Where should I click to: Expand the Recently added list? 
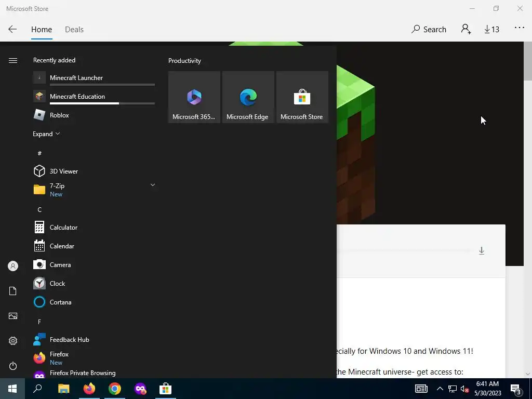[46, 134]
